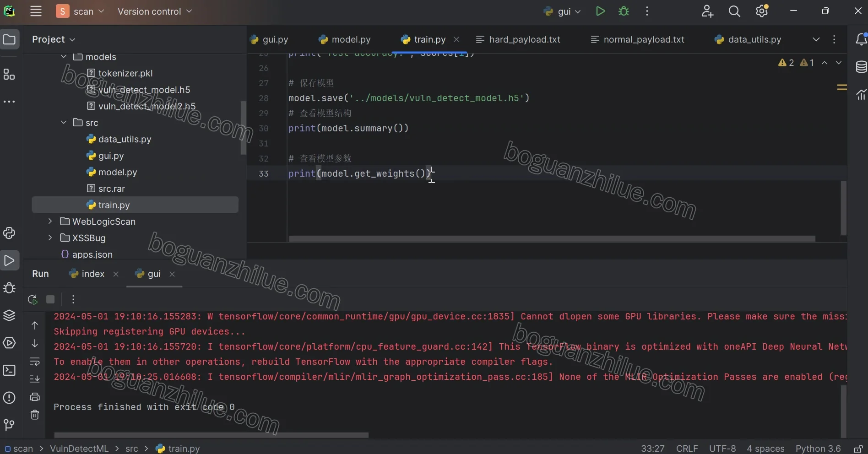
Task: Toggle the Debug tool window
Action: tap(9, 288)
